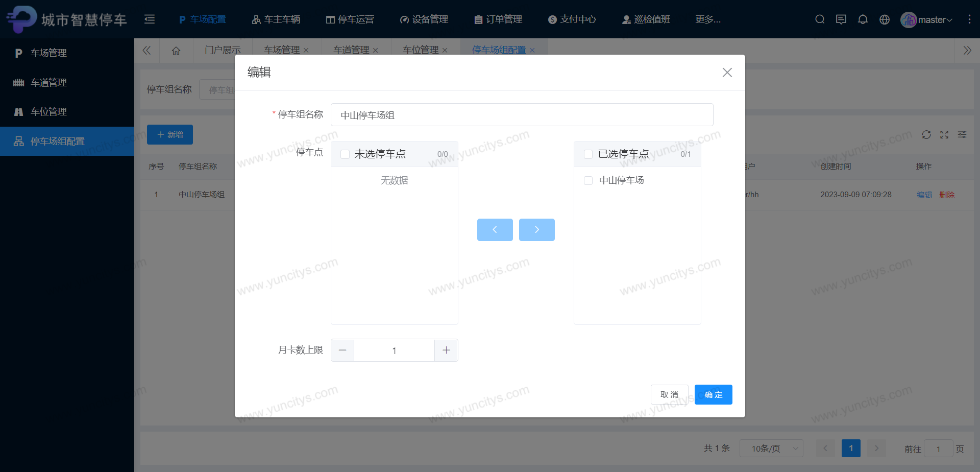980x472 pixels.
Task: Go to previous page arrow
Action: [825, 449]
